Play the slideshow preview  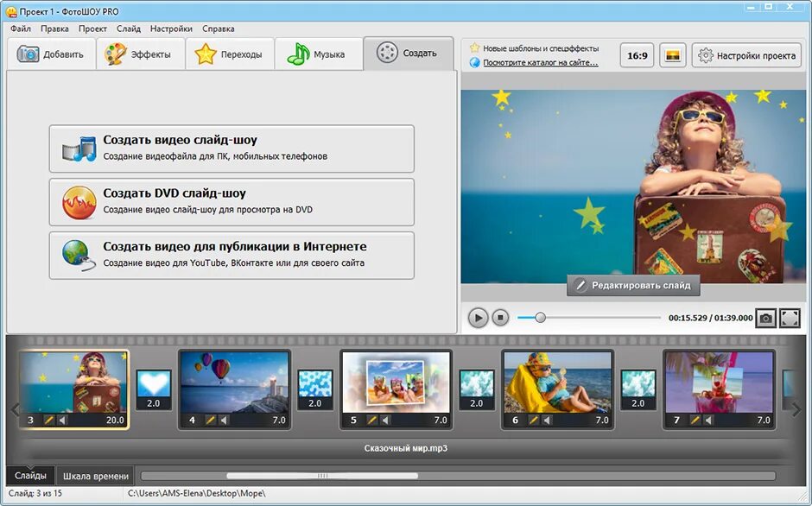point(478,318)
